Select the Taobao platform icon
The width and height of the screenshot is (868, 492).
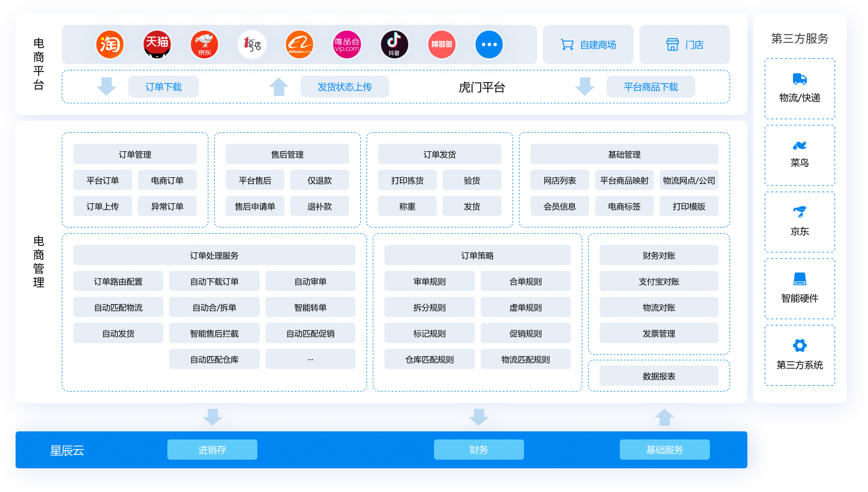tap(110, 44)
